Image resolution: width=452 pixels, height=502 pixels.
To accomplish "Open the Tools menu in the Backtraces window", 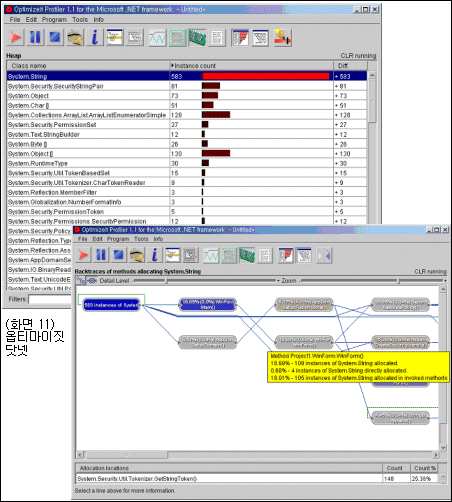I will tap(141, 239).
